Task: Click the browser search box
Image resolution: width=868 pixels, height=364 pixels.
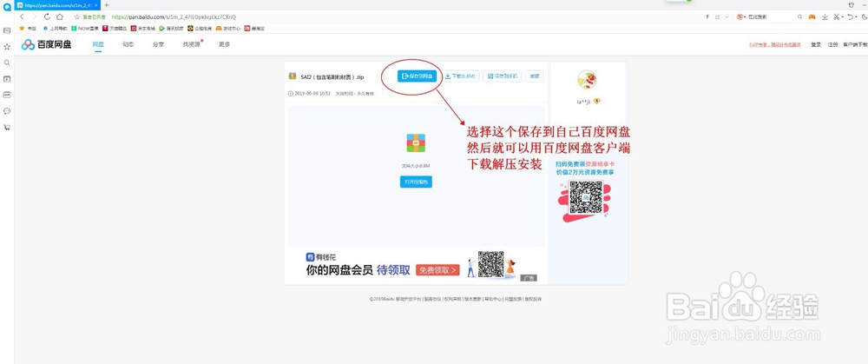Action: (771, 17)
